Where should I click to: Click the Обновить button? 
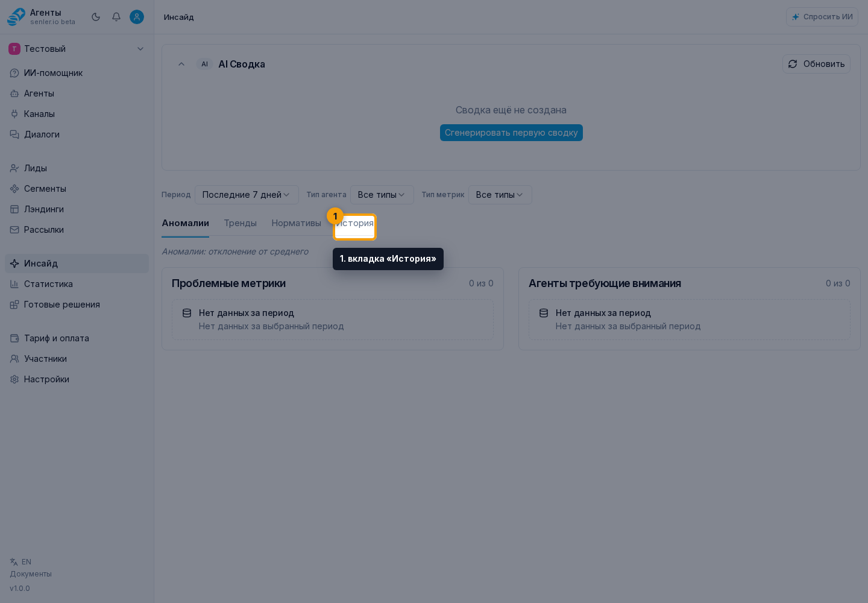[x=816, y=64]
